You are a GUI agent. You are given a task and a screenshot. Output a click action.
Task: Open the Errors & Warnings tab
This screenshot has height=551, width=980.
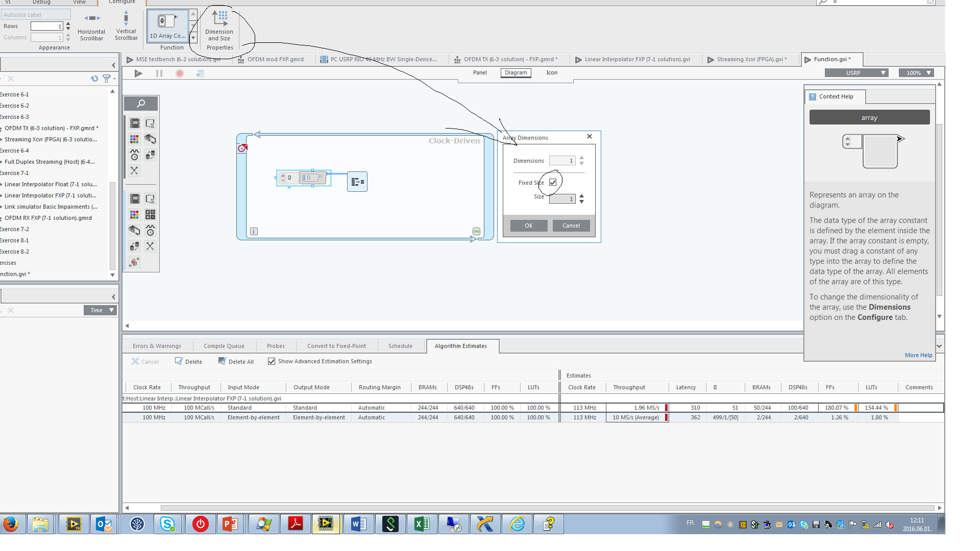(x=157, y=346)
